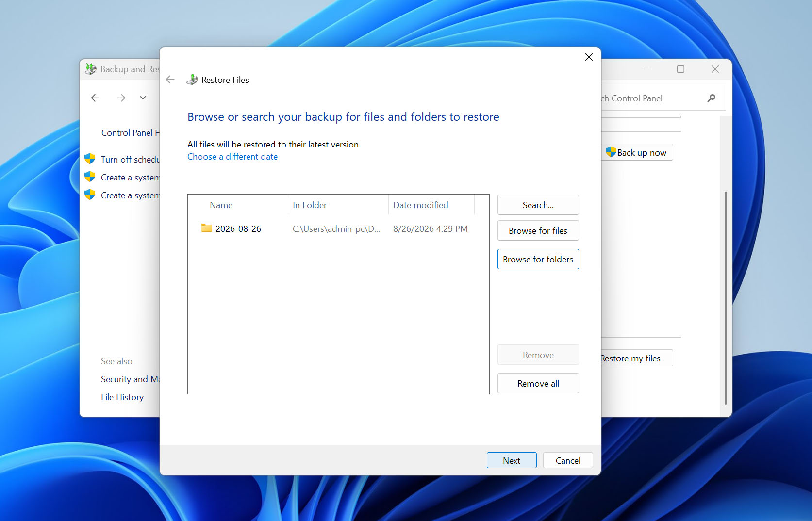The width and height of the screenshot is (812, 521).
Task: Close the Backup and Restore window
Action: point(715,69)
